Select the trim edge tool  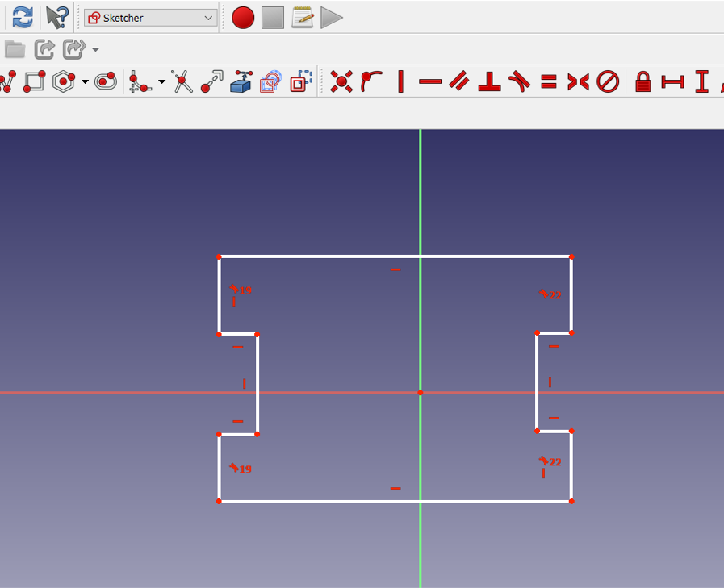coord(182,81)
